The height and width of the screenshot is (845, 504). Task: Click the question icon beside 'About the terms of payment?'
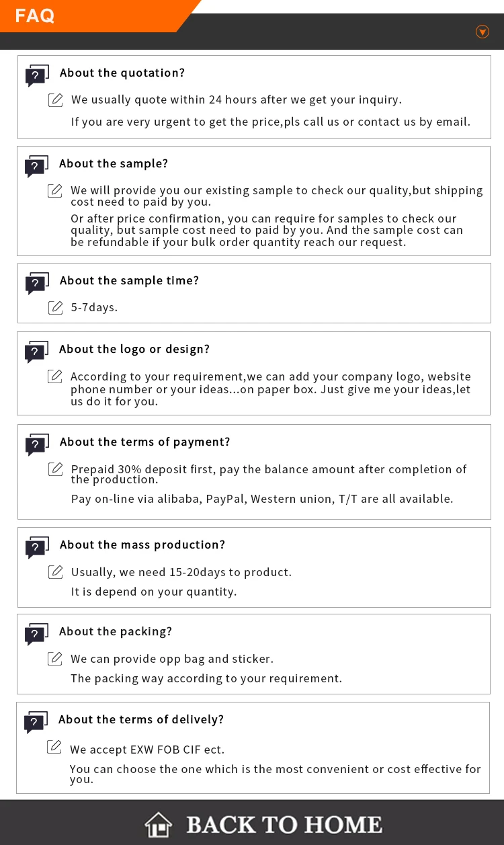(x=37, y=444)
